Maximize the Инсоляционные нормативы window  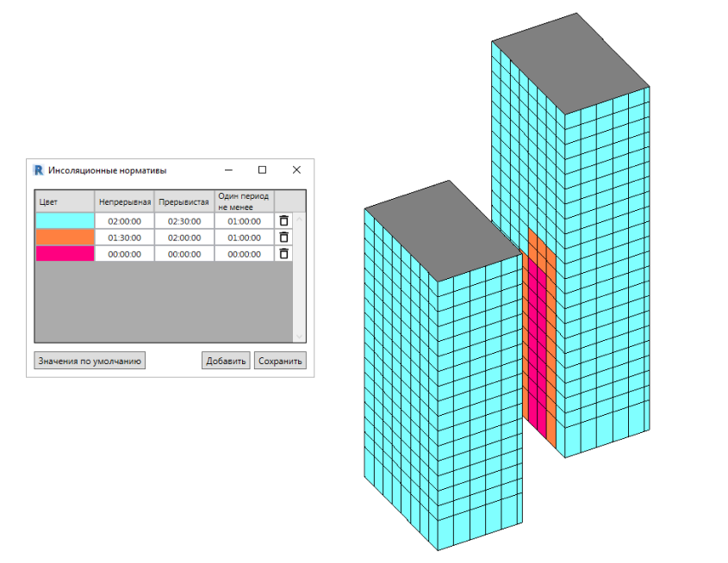[x=263, y=170]
